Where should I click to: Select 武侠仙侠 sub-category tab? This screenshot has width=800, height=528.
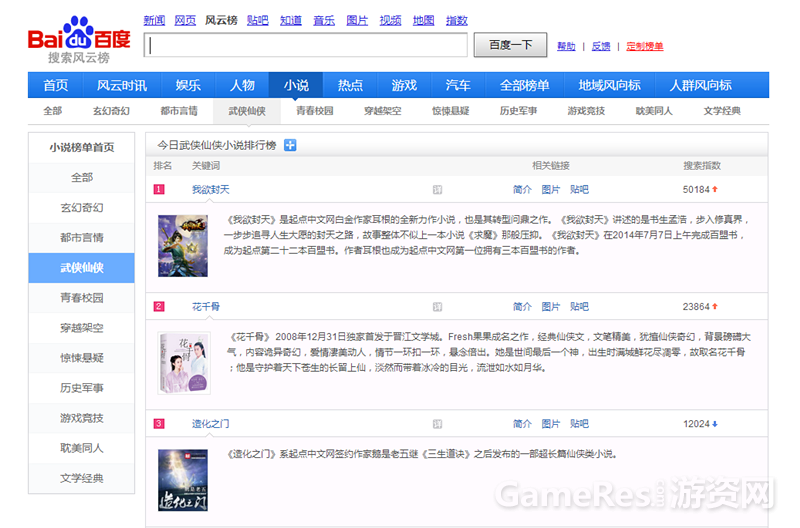[x=247, y=111]
